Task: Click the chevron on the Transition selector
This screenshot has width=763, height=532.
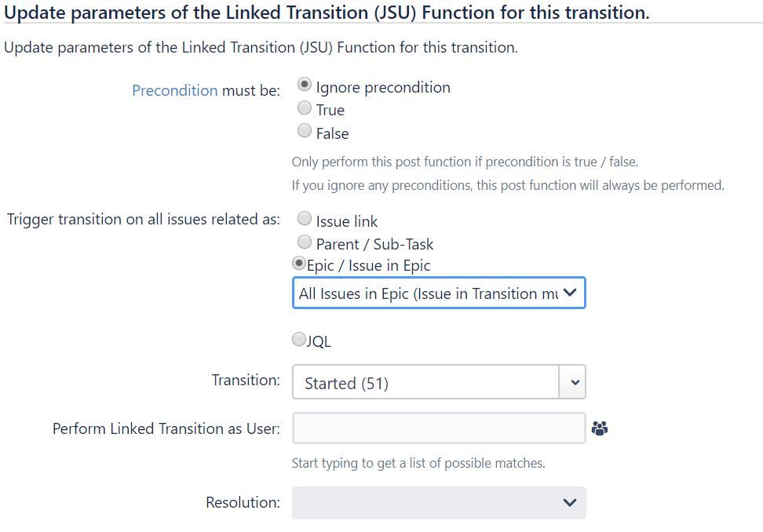Action: pos(577,382)
